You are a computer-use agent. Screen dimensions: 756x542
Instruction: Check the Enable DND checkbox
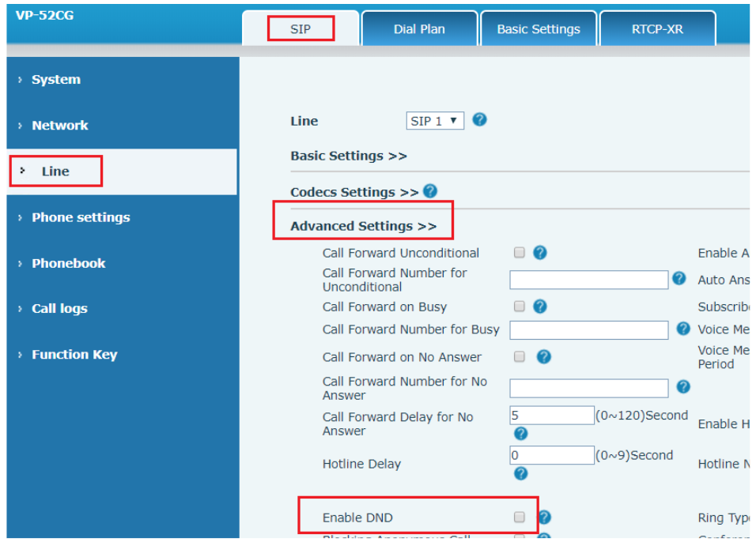click(520, 518)
